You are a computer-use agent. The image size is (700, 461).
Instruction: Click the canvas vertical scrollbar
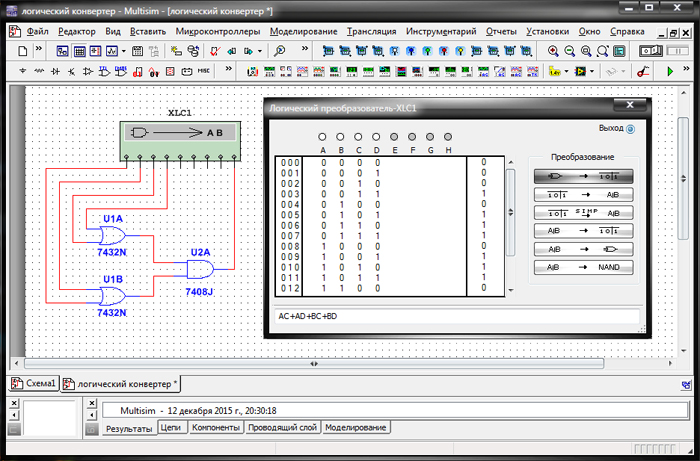tap(683, 179)
